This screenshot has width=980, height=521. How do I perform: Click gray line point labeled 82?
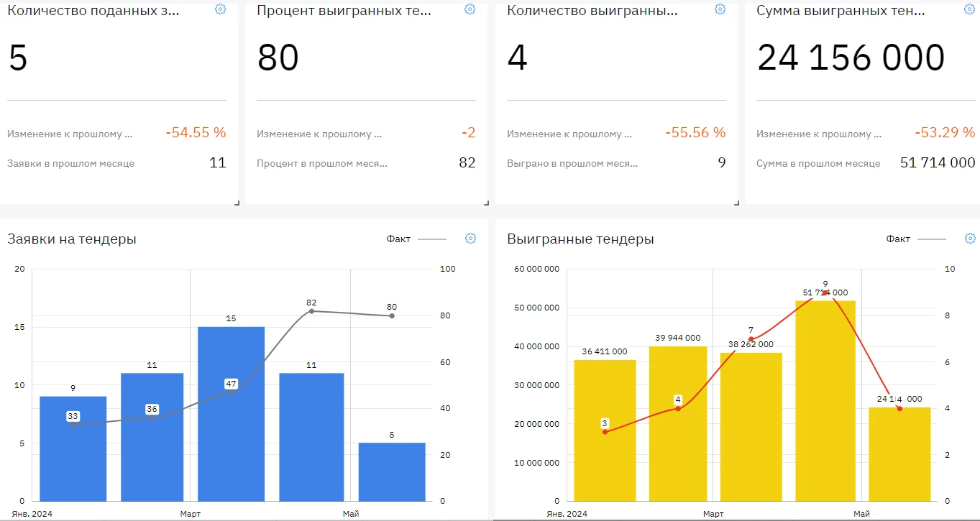(311, 311)
